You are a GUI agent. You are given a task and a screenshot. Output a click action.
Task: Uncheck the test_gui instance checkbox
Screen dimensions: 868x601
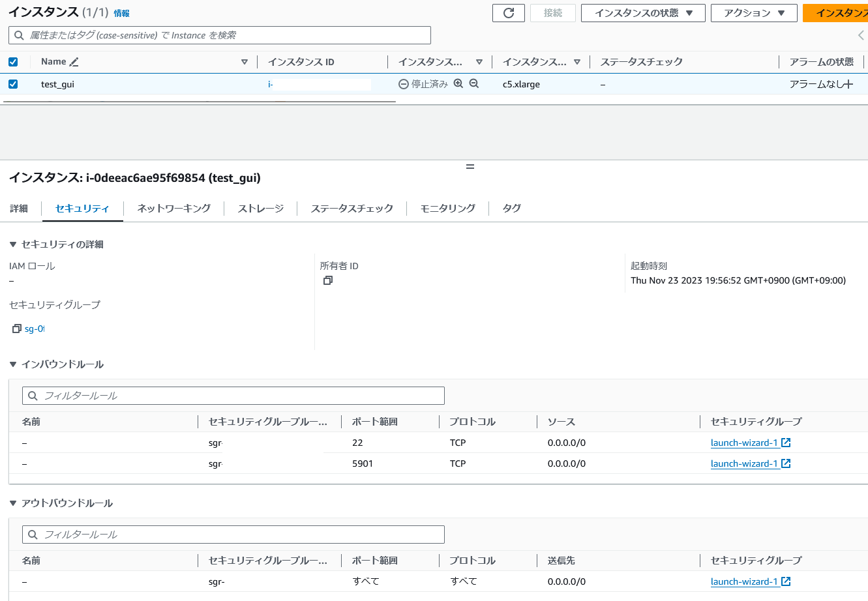pyautogui.click(x=13, y=84)
